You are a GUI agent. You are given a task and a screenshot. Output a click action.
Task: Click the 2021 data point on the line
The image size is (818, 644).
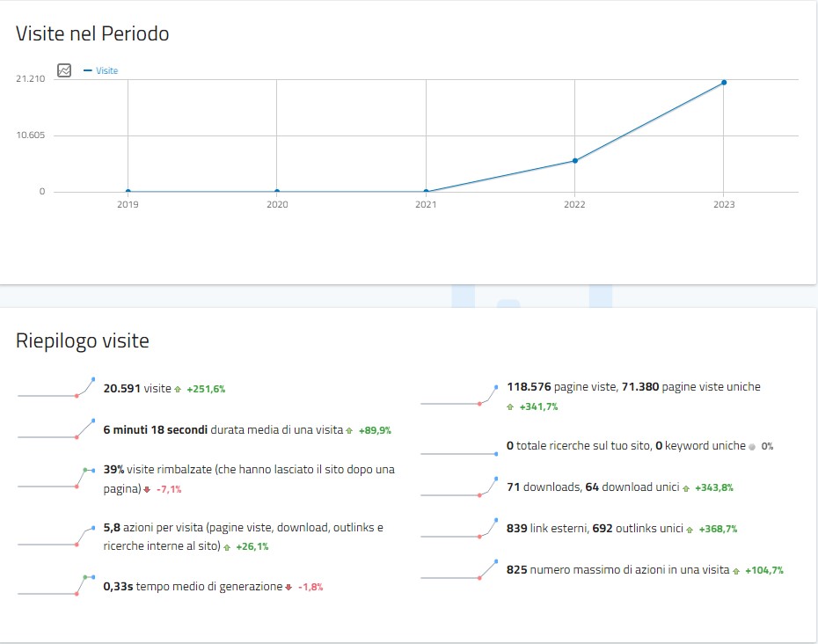click(x=427, y=191)
